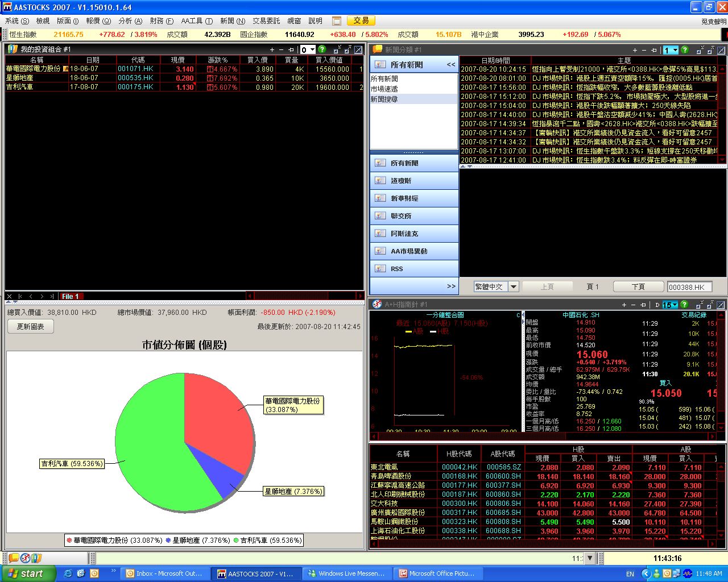Open the bottom status bar dropdown arrow
The height and width of the screenshot is (582, 728).
coord(590,559)
